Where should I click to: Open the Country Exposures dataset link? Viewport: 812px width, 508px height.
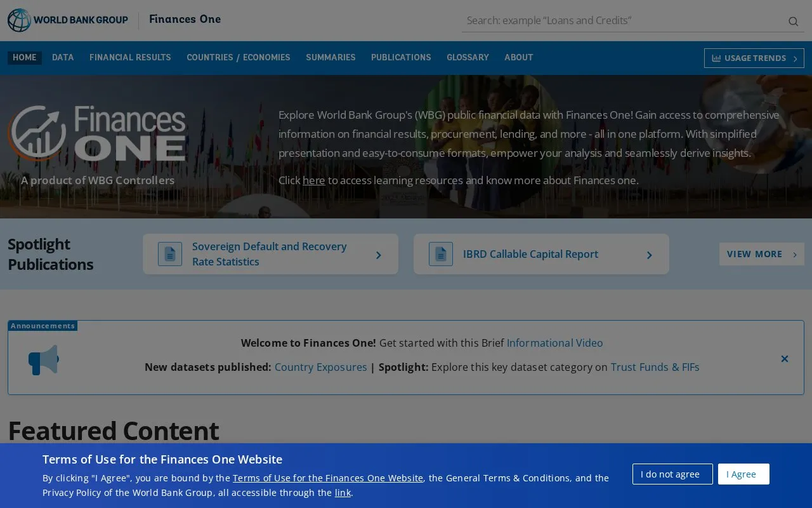point(320,367)
